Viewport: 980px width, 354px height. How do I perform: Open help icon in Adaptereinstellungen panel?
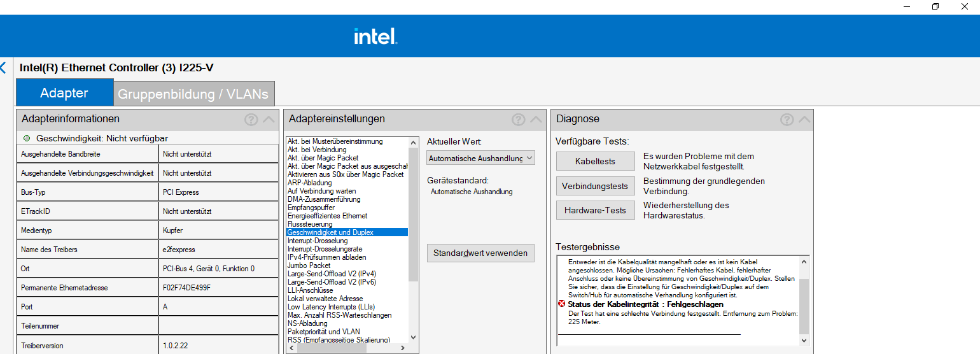(518, 119)
